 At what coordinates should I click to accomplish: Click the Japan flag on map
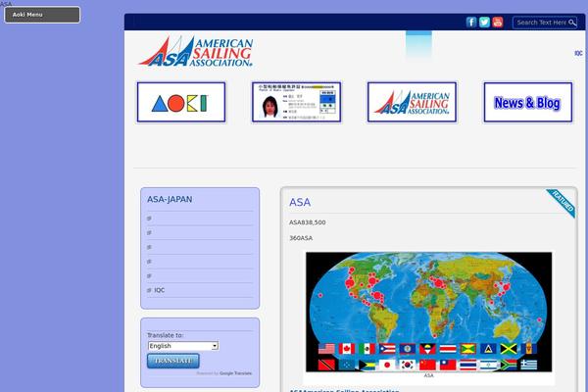387,365
